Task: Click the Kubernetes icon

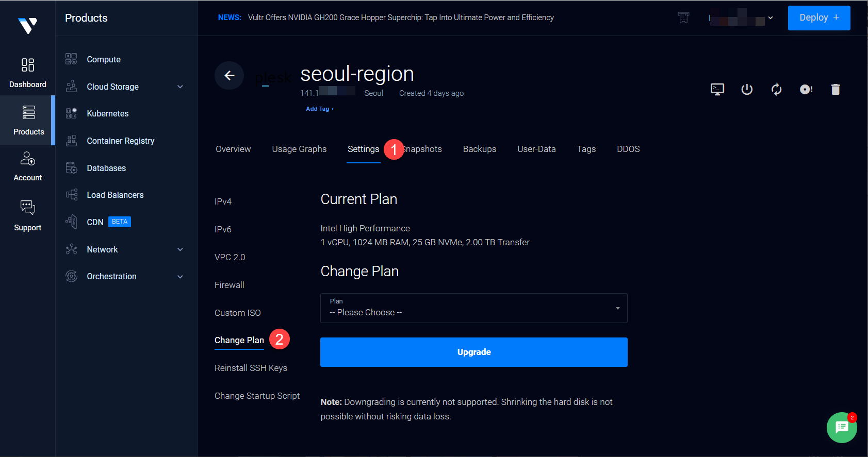Action: pyautogui.click(x=71, y=113)
